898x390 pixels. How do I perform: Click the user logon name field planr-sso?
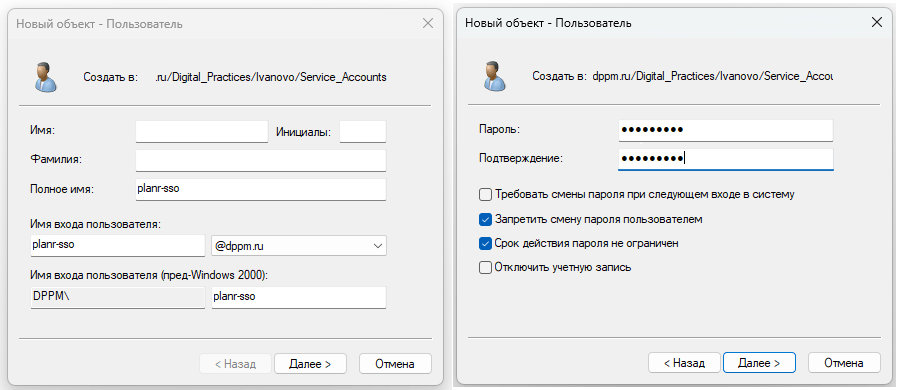(x=117, y=246)
